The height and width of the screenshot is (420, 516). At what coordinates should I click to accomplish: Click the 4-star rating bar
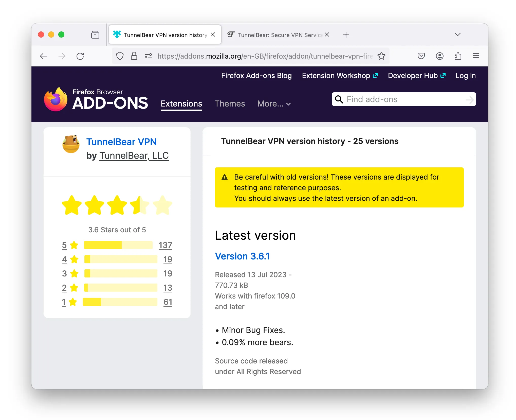point(121,259)
